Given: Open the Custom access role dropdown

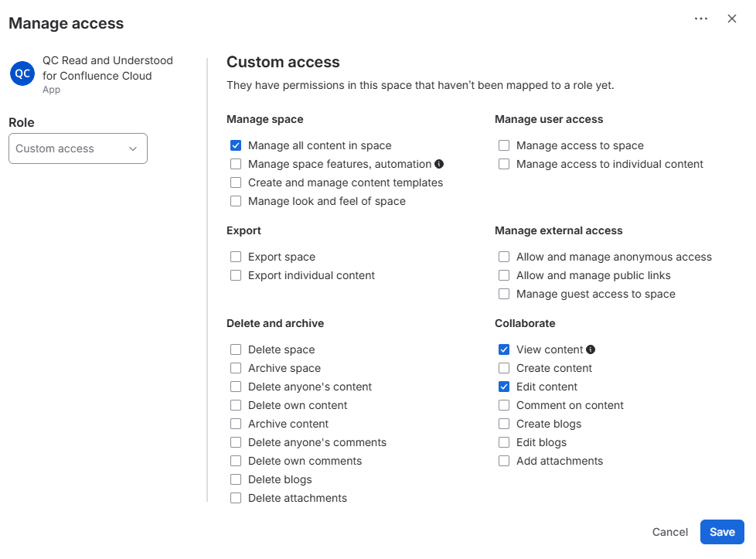Looking at the screenshot, I should click(x=78, y=148).
